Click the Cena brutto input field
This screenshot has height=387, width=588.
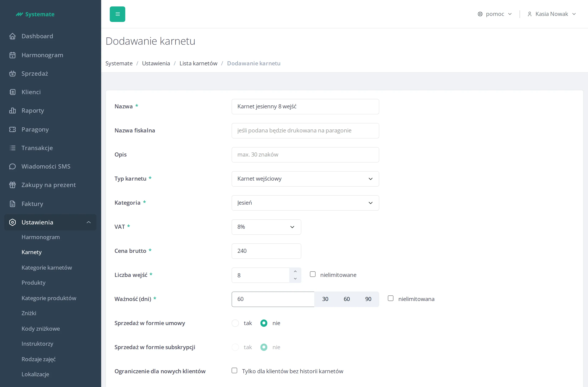[266, 251]
